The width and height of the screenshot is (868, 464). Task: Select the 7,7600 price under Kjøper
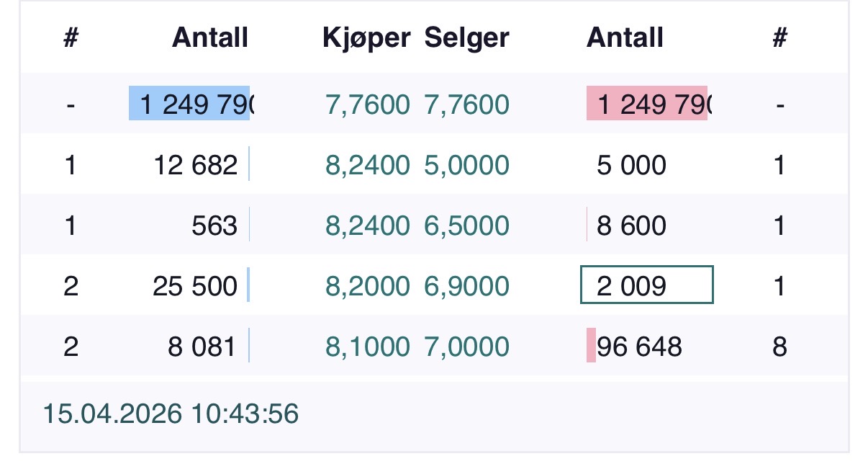(x=367, y=105)
